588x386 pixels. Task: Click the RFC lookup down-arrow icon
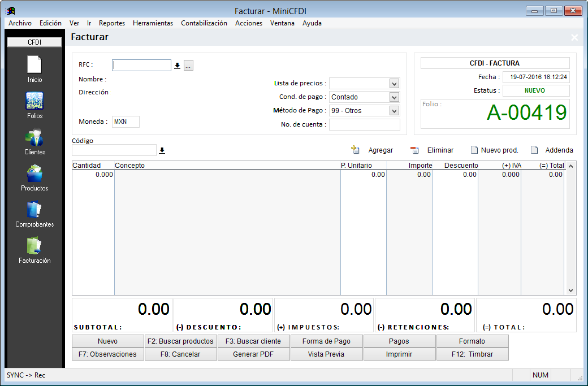[178, 66]
